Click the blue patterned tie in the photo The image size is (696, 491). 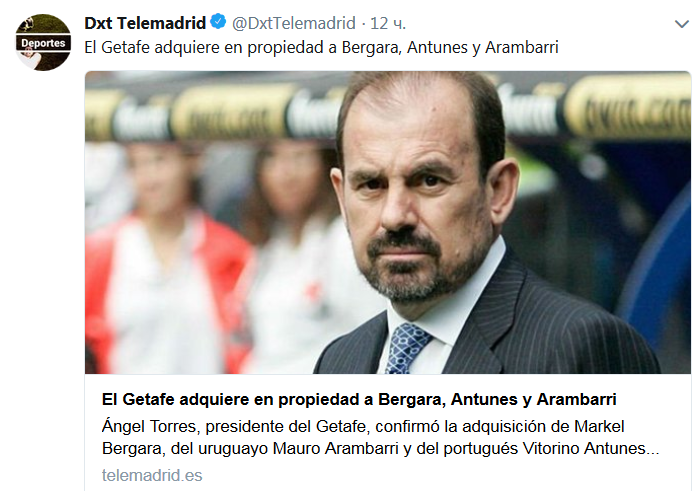point(405,348)
